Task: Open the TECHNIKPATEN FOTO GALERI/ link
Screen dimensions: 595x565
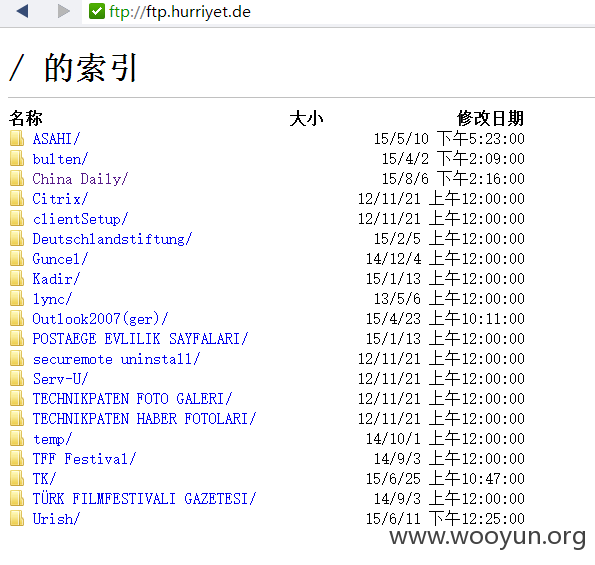Action: point(132,399)
